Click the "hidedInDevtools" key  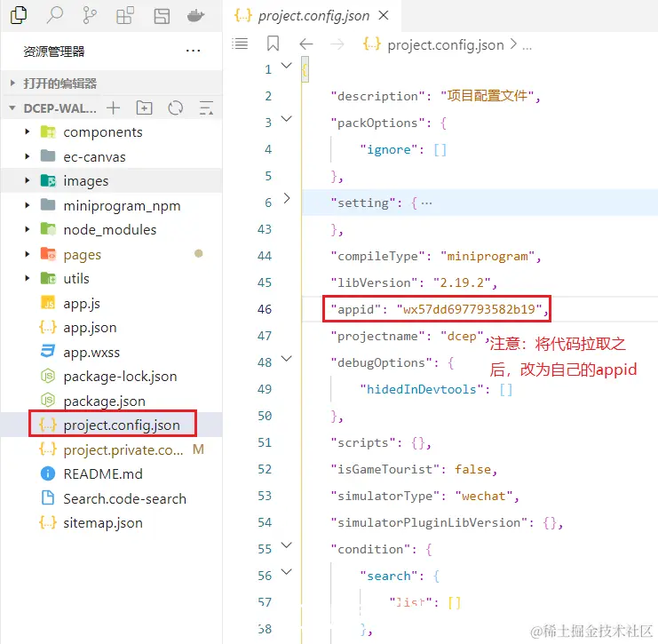click(x=421, y=389)
